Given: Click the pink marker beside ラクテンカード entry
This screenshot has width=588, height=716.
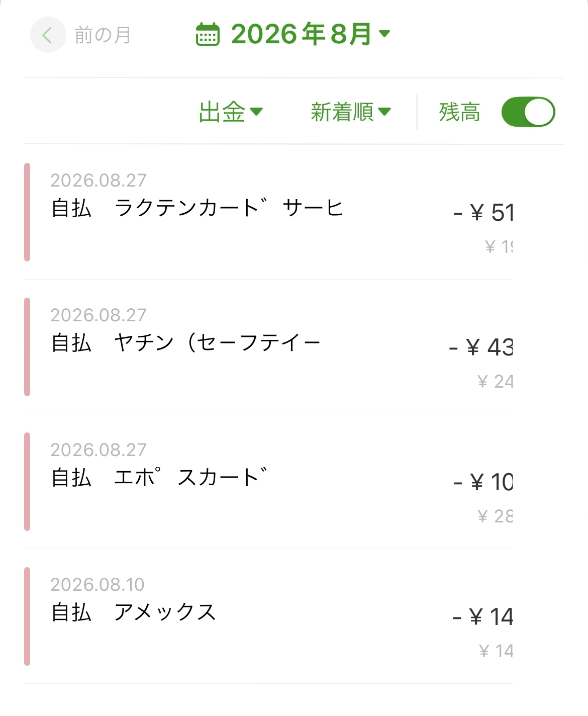Looking at the screenshot, I should (x=27, y=212).
